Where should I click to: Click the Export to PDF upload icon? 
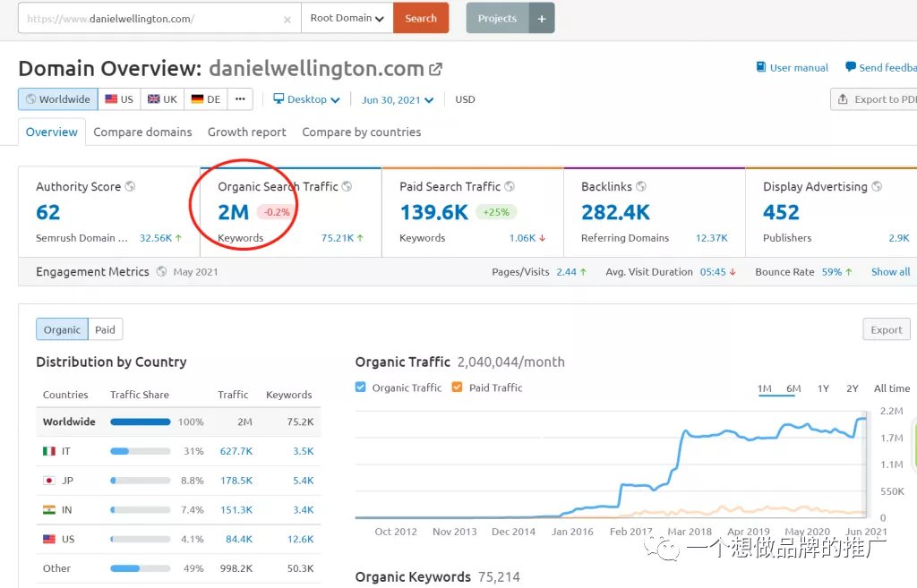843,99
